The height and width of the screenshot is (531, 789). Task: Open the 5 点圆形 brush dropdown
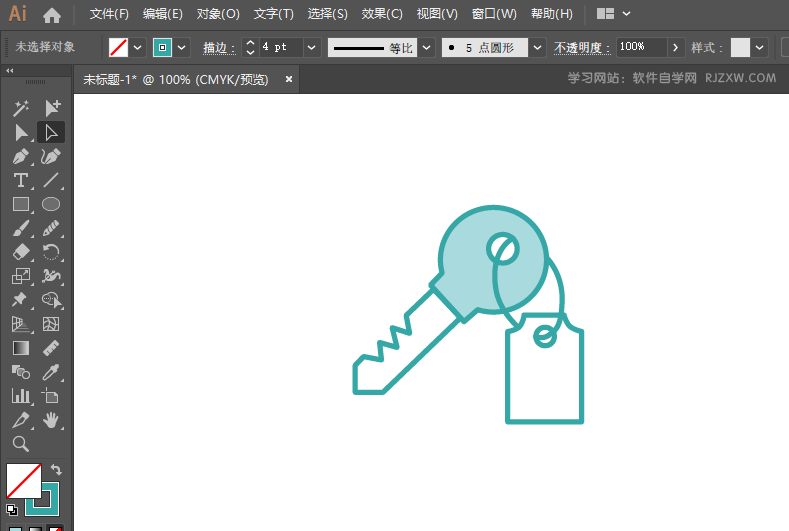(537, 48)
